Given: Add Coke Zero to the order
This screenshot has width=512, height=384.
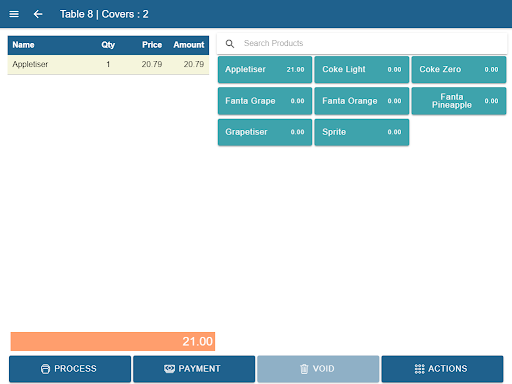Looking at the screenshot, I should pyautogui.click(x=459, y=69).
